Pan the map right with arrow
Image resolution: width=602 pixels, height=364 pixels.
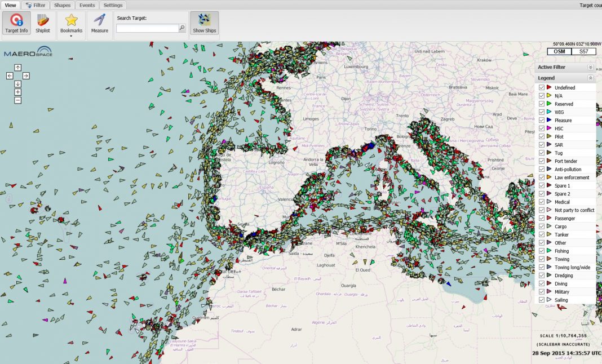26,76
